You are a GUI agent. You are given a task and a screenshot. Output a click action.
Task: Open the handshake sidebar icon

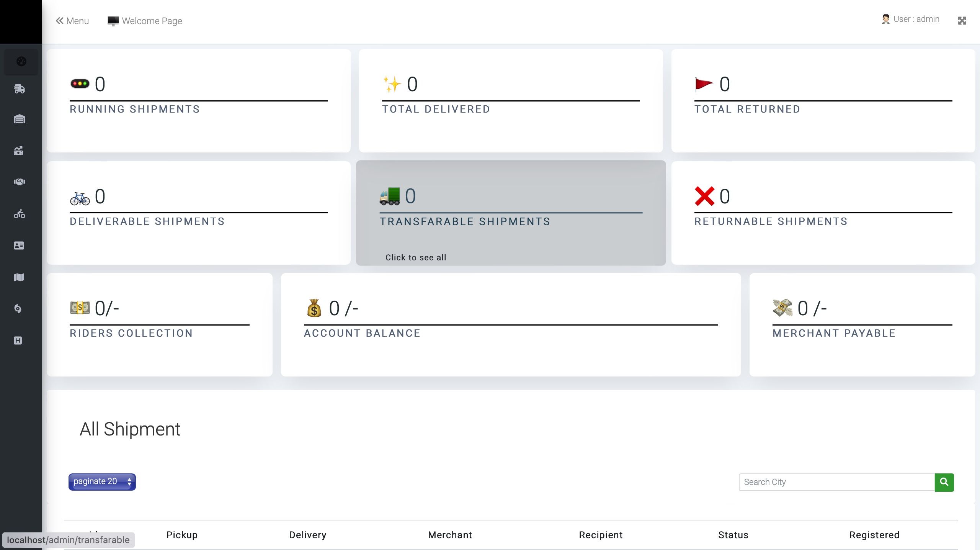click(x=20, y=182)
